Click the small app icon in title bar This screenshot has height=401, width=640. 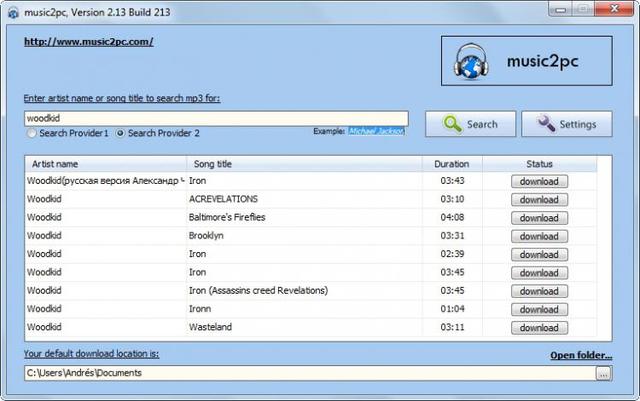tap(13, 13)
